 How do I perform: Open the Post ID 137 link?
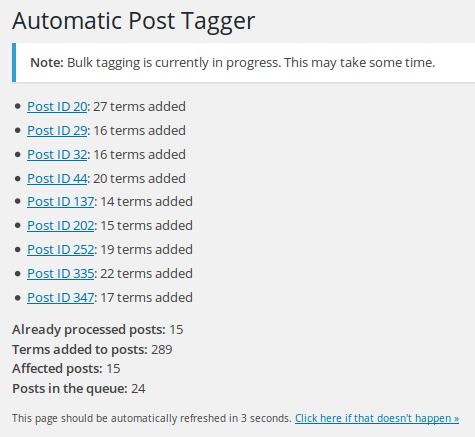[61, 202]
